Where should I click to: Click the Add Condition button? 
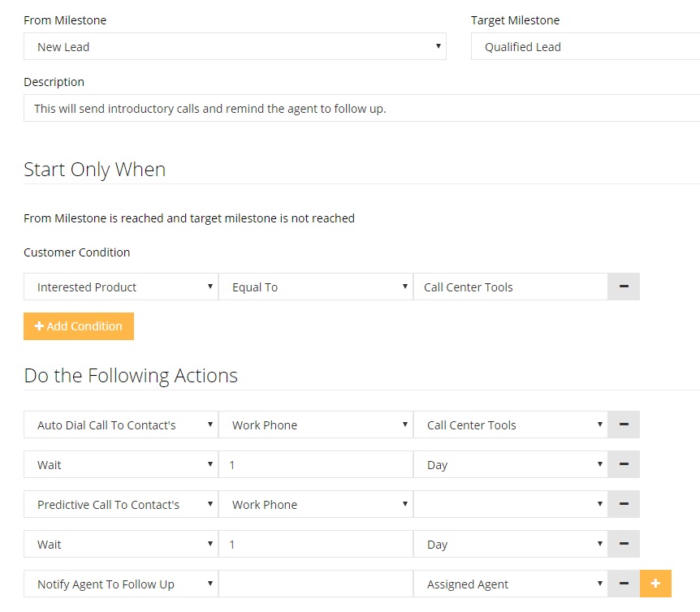pyautogui.click(x=79, y=326)
